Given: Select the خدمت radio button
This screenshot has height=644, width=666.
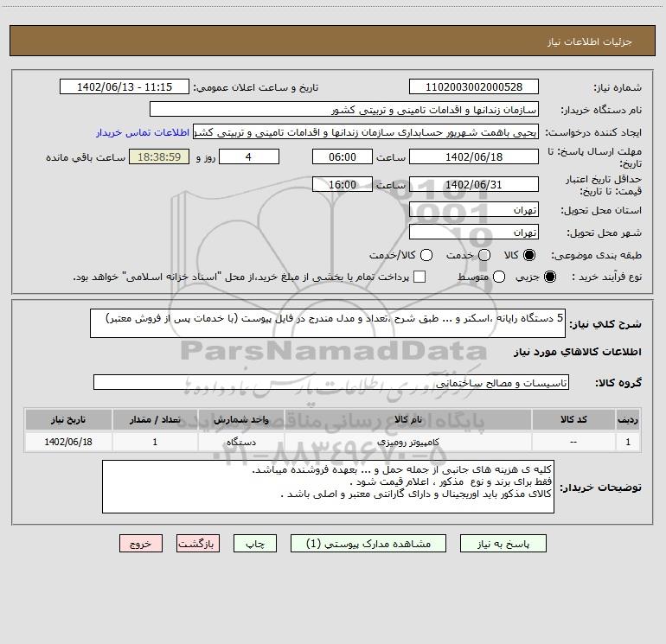Looking at the screenshot, I should [484, 255].
